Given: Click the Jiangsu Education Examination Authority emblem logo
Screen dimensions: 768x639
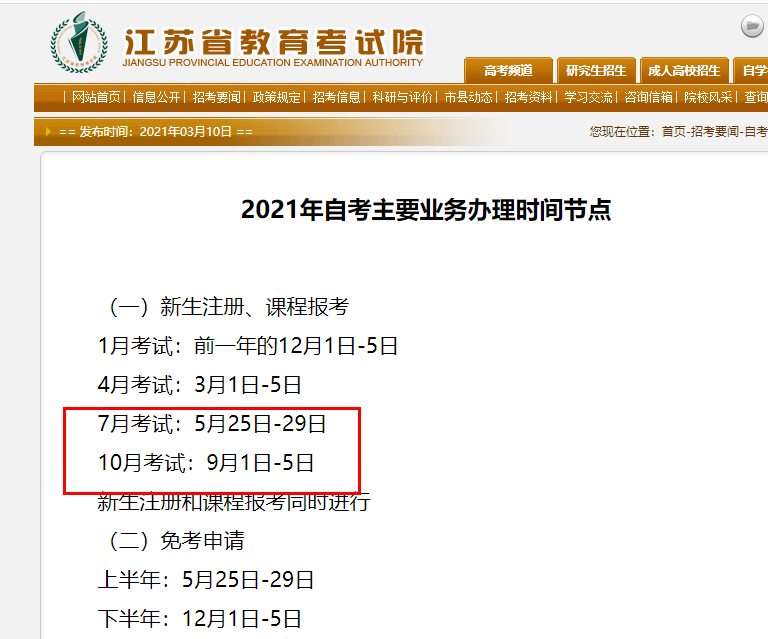Looking at the screenshot, I should 79,43.
